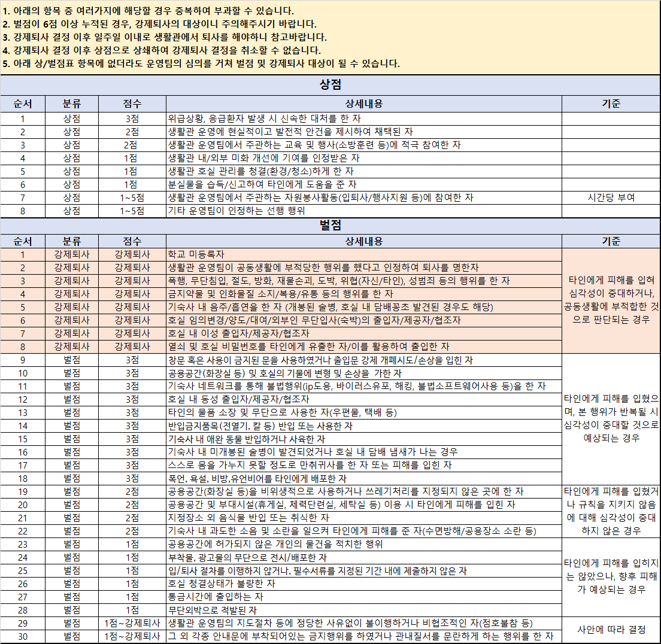Select cell '호실 내 이성 출입자/제공자/협조자'
This screenshot has height=644, width=661.
coord(364,333)
